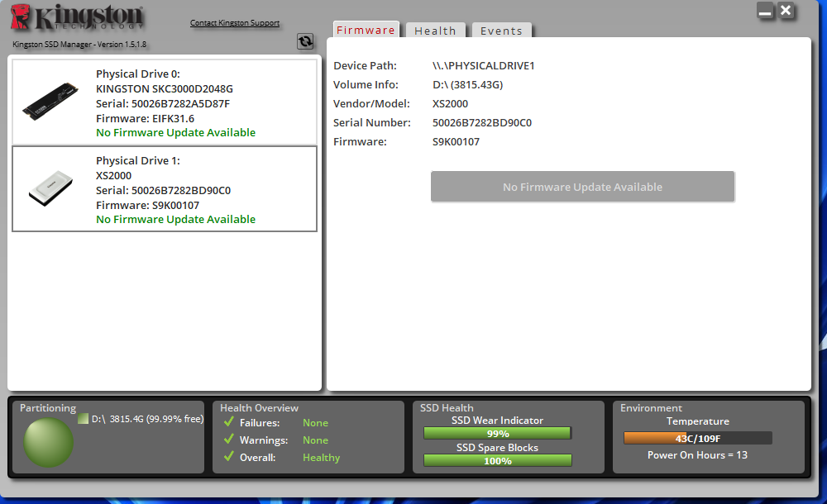Minimize the Kingston SSD Manager window
This screenshot has height=504, width=827.
tap(765, 11)
